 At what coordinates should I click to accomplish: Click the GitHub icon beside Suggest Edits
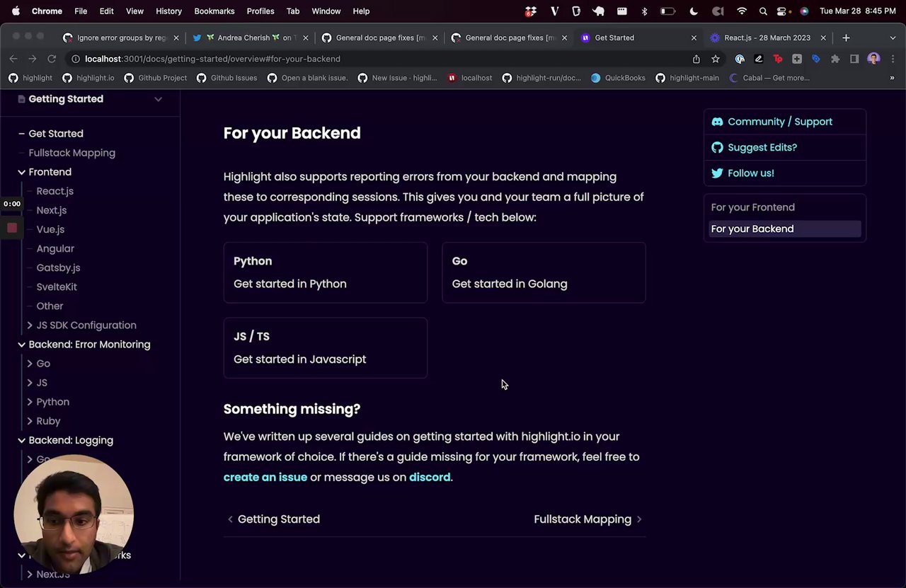(717, 147)
